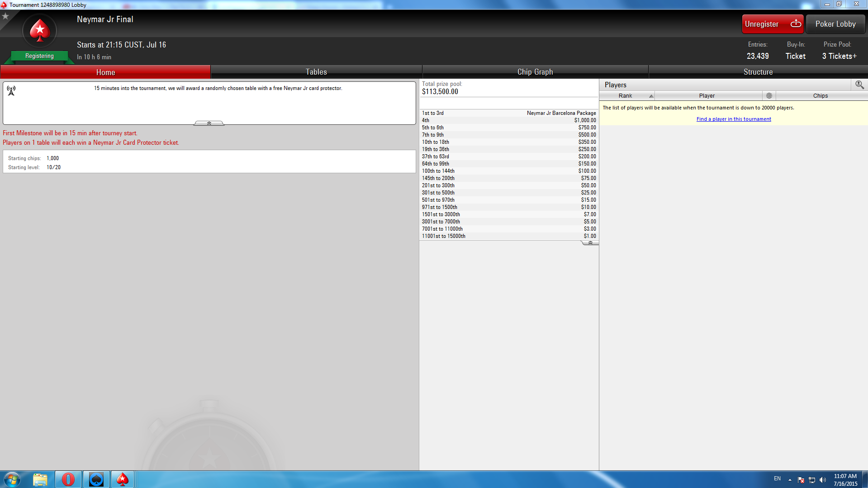Click the 'First Milestone' red notice line
The height and width of the screenshot is (488, 868).
pyautogui.click(x=70, y=133)
